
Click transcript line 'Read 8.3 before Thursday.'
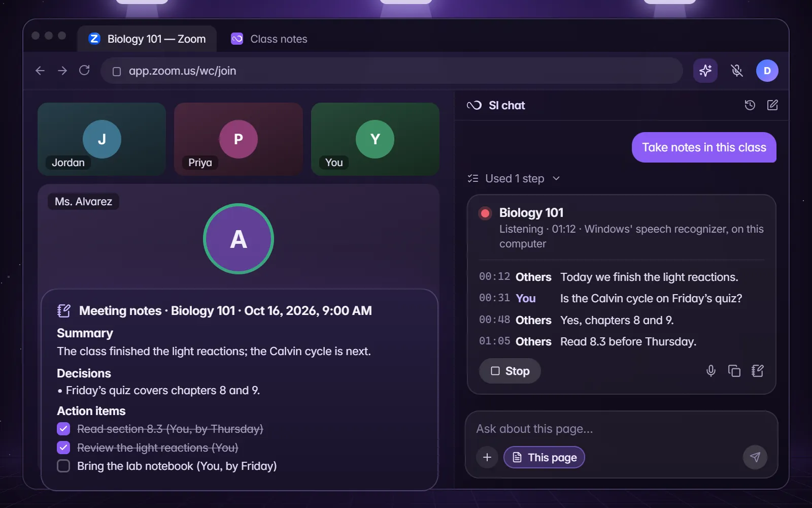pos(628,341)
